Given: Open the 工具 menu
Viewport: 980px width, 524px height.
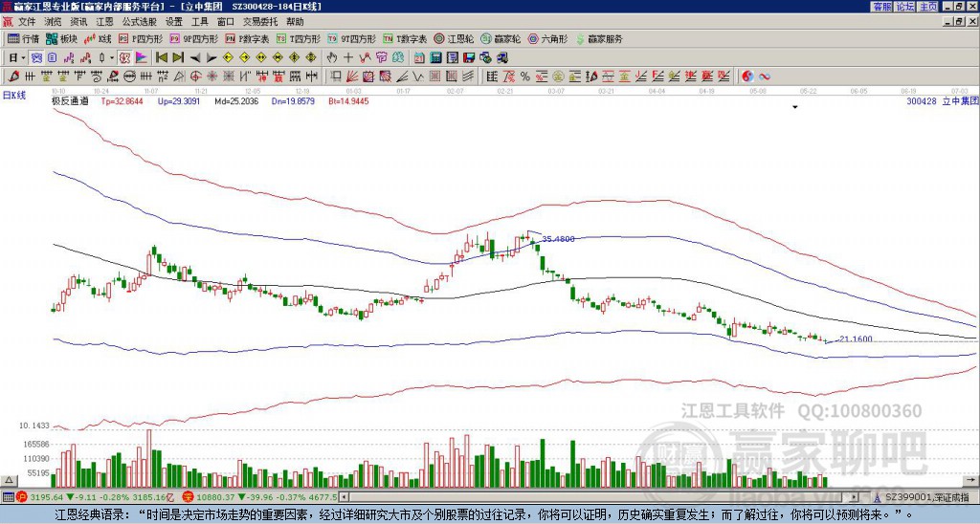Looking at the screenshot, I should coord(199,22).
